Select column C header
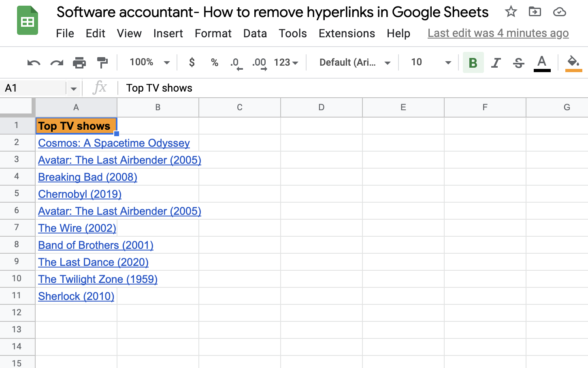This screenshot has height=368, width=588. [240, 107]
